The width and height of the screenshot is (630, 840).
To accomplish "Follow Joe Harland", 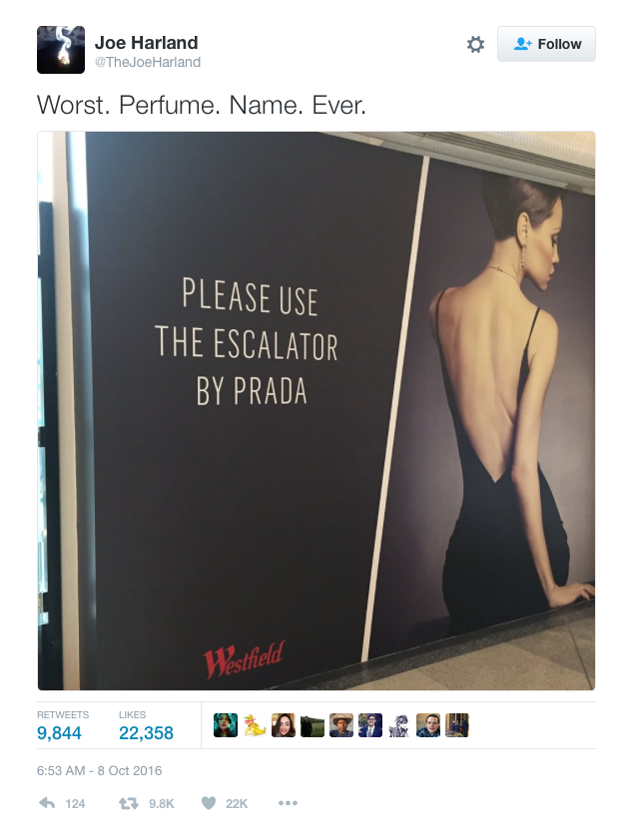I will [x=546, y=44].
